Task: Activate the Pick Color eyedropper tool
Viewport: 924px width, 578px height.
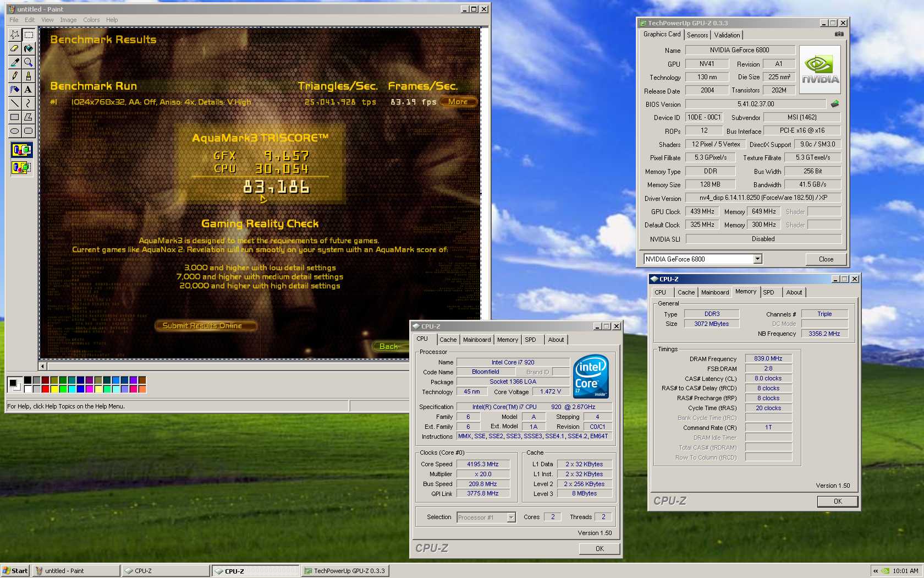Action: [x=15, y=62]
